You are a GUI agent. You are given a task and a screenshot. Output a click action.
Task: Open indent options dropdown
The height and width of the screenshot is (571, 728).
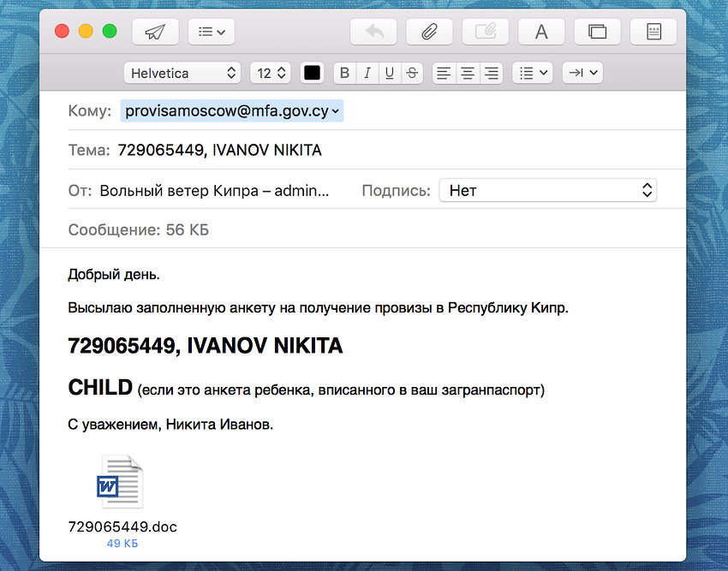click(x=582, y=73)
